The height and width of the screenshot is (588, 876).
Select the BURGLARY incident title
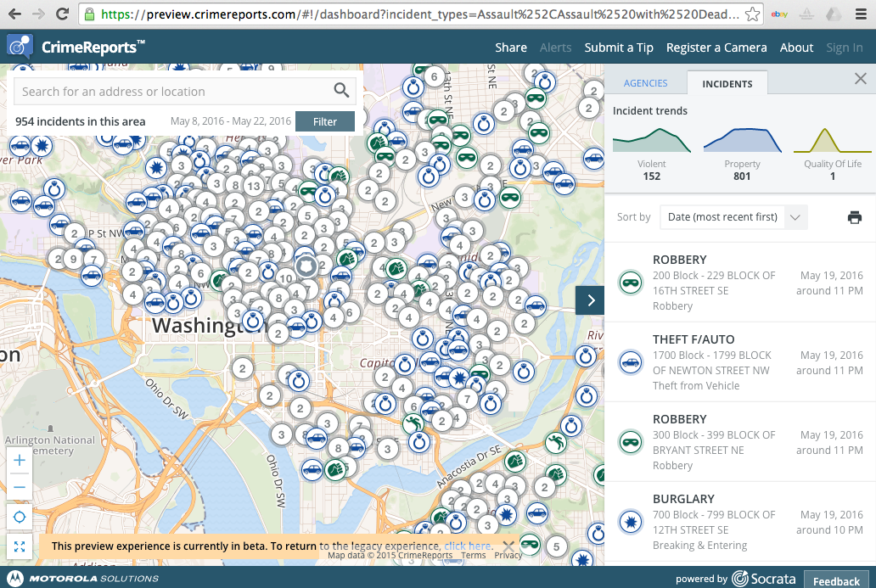(683, 499)
